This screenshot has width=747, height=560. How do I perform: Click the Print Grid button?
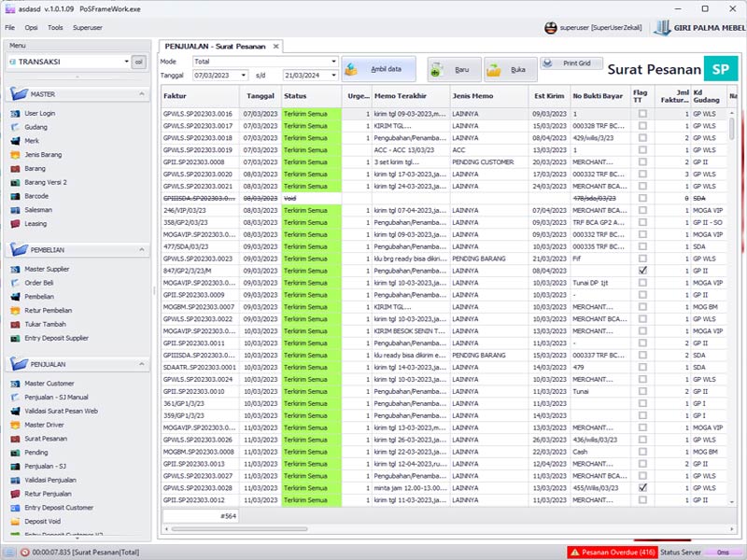tap(571, 63)
